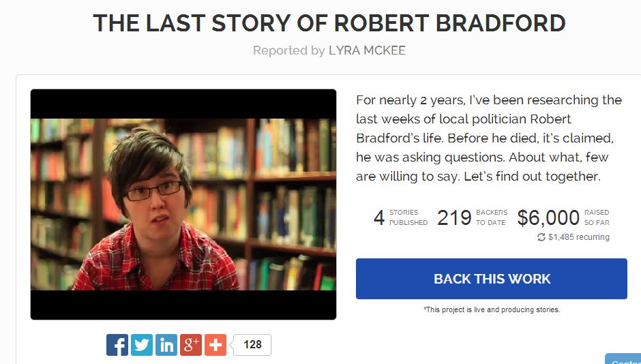Click the headline THE LAST STORY OF ROBERT BRADFORD
This screenshot has width=641, height=364.
[x=329, y=24]
